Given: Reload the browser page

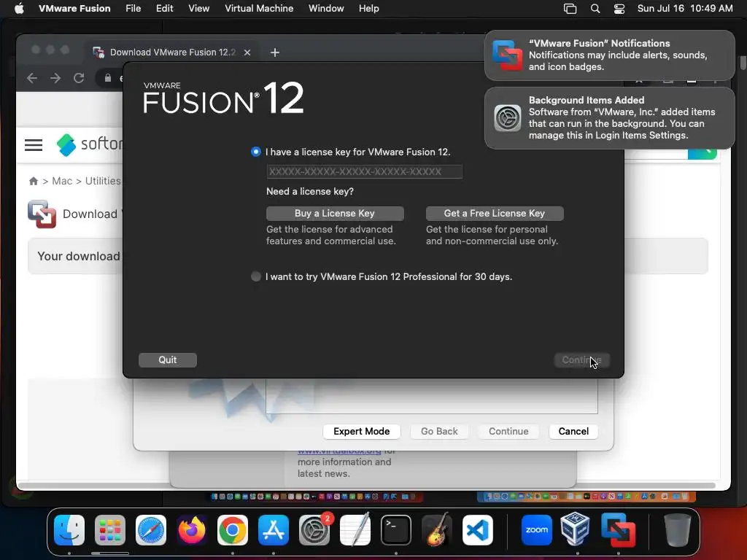Looking at the screenshot, I should click(79, 78).
